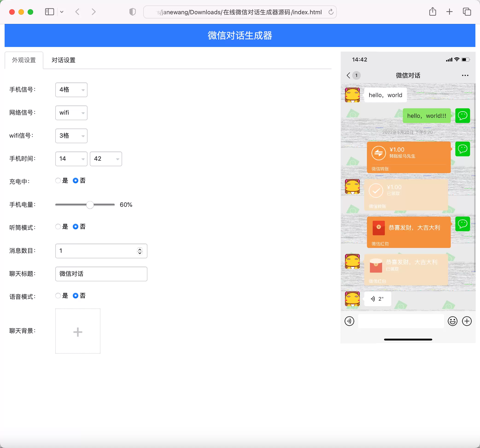Play the 2" voice message bubble
This screenshot has width=480, height=448.
(x=377, y=299)
